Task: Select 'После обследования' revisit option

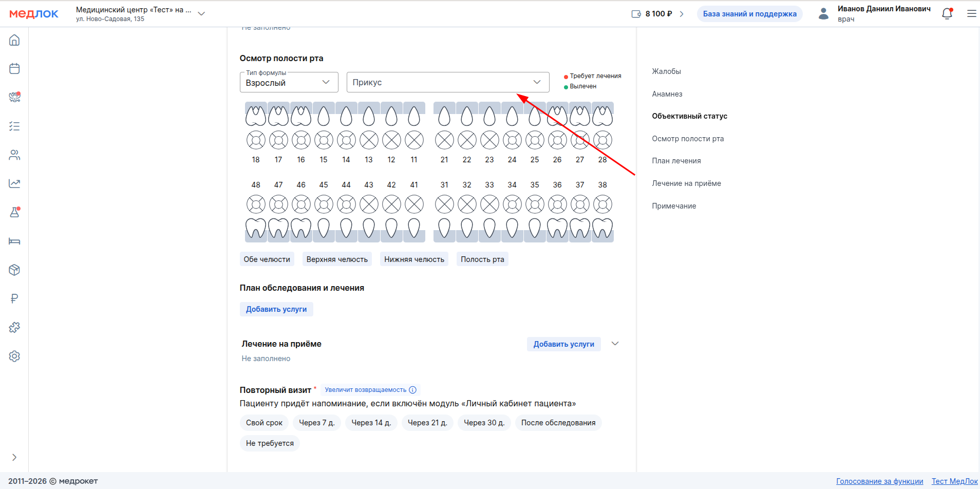Action: [558, 423]
